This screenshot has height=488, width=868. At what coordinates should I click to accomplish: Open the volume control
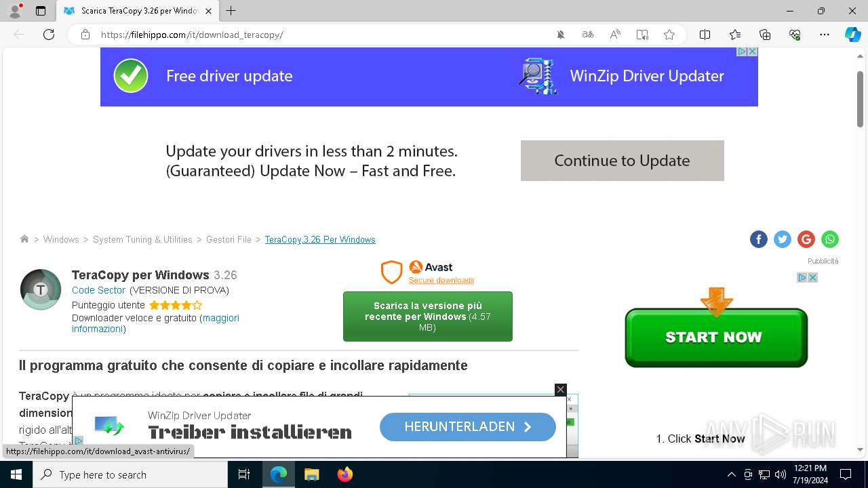[781, 474]
